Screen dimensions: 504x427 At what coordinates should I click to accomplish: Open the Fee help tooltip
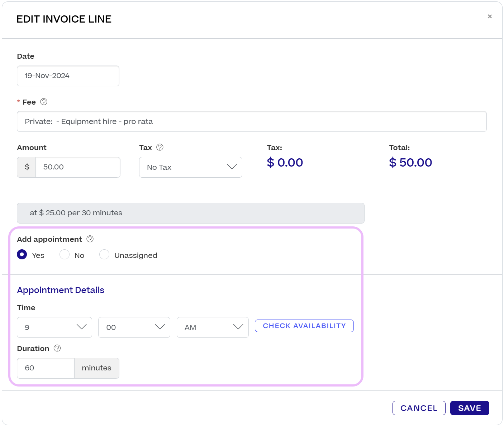click(x=44, y=102)
